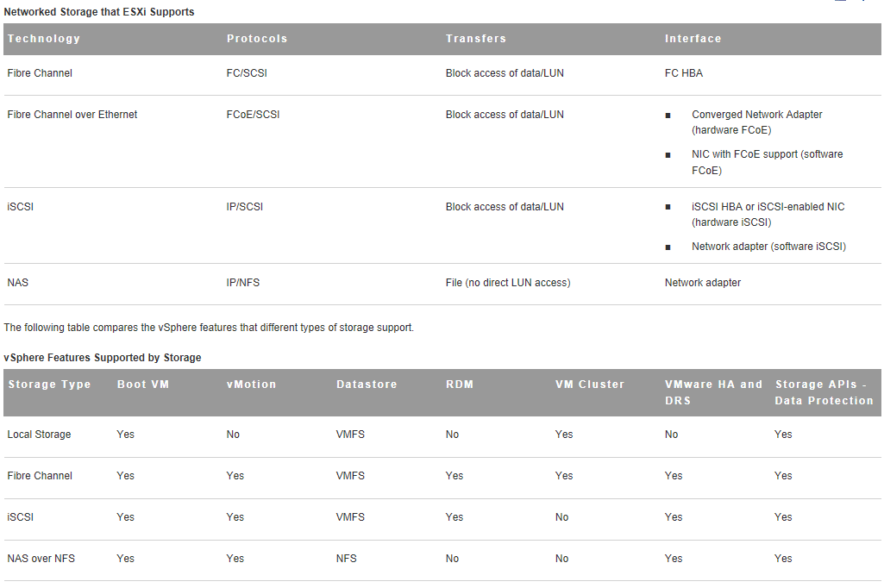Select the Interface column header
The width and height of the screenshot is (884, 588).
[693, 39]
